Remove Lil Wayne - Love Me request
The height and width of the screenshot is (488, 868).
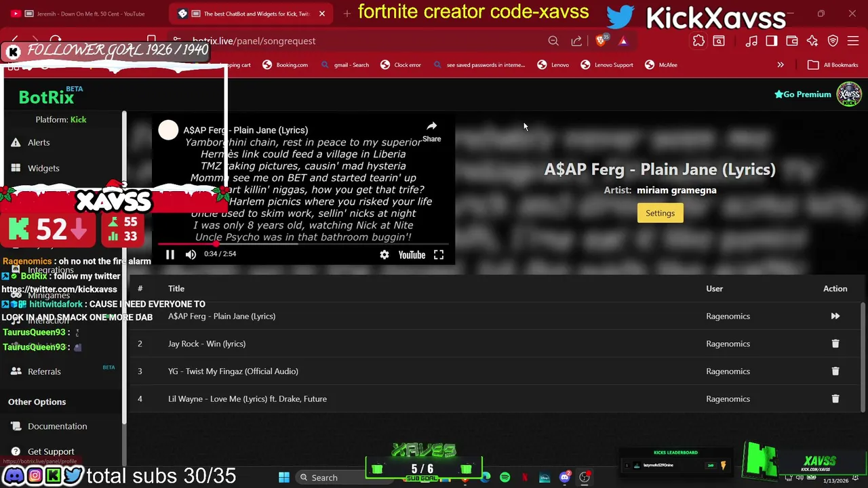tap(835, 399)
